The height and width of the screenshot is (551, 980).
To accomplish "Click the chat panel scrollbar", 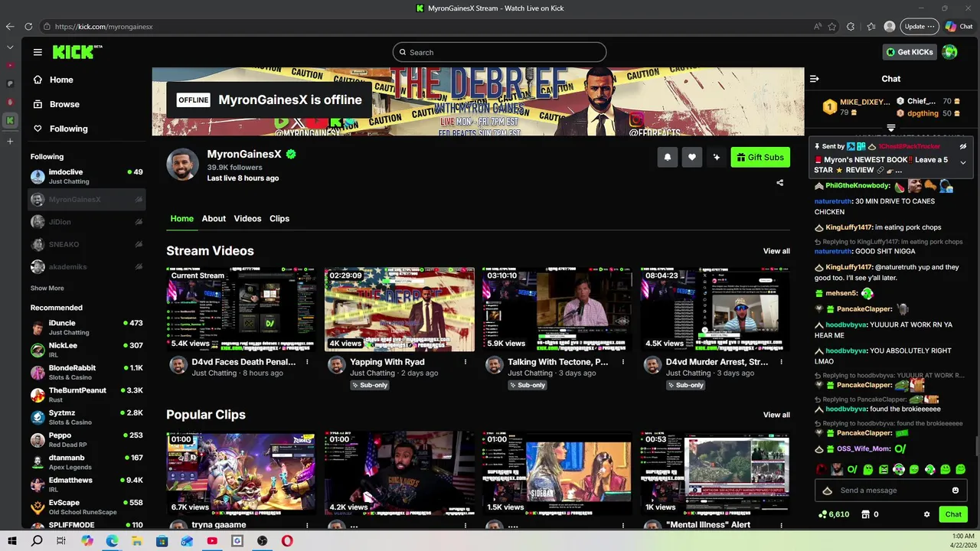I will [976, 445].
